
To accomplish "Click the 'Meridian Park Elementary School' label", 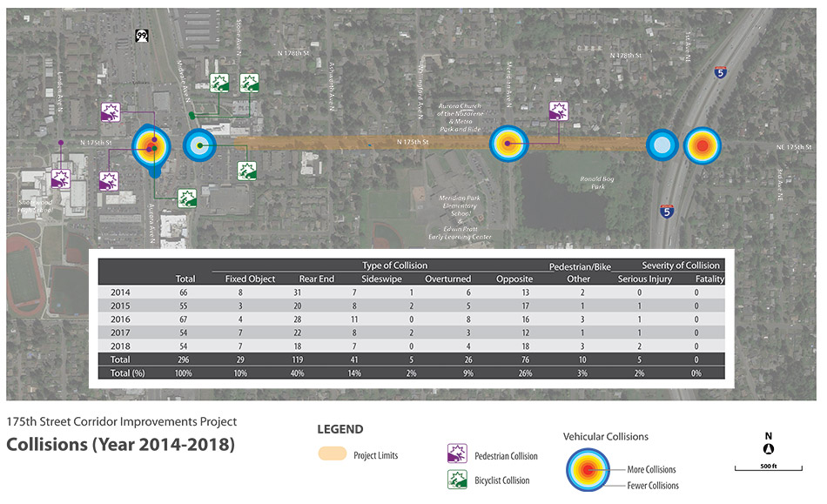I will click(460, 205).
